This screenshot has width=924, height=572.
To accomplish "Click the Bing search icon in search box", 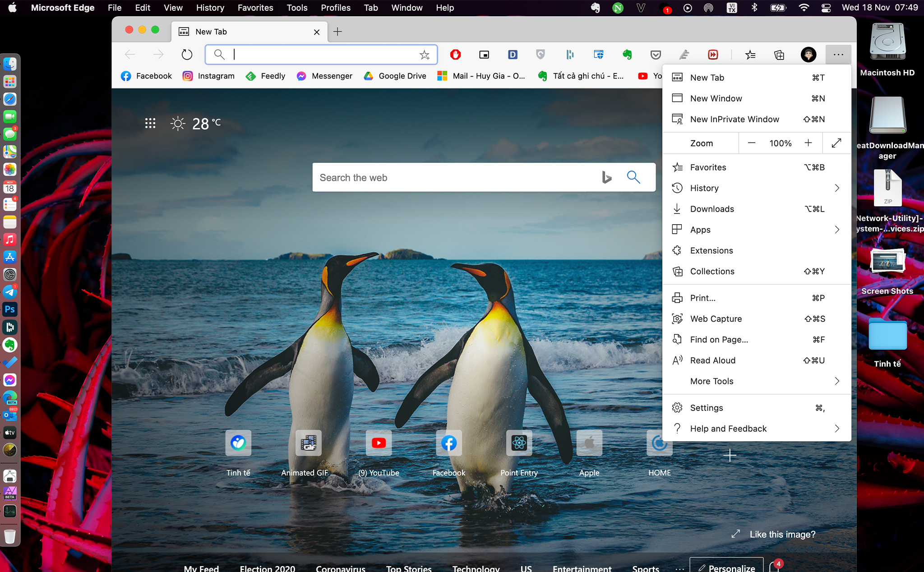I will 606,177.
